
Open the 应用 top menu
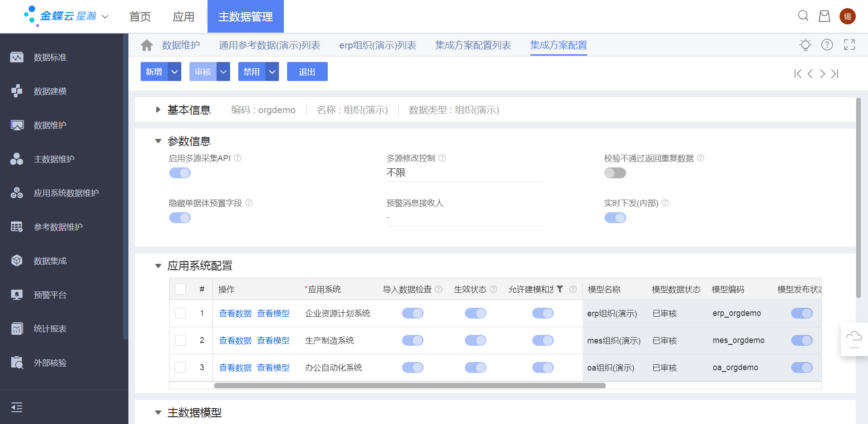coord(184,17)
